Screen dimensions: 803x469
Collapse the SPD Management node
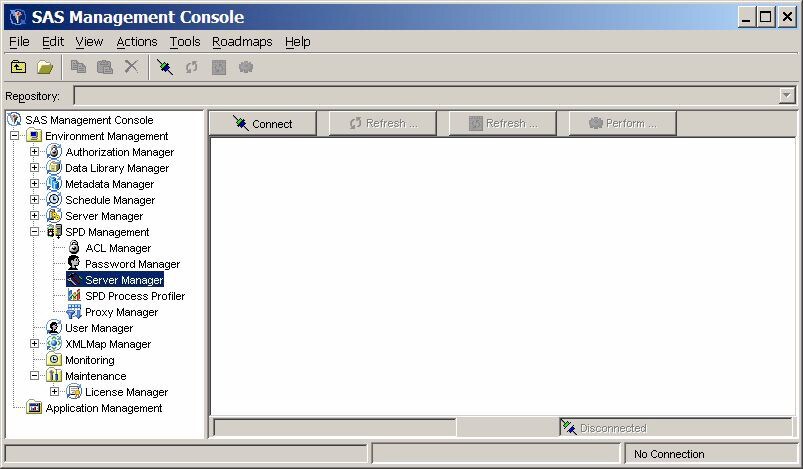34,231
